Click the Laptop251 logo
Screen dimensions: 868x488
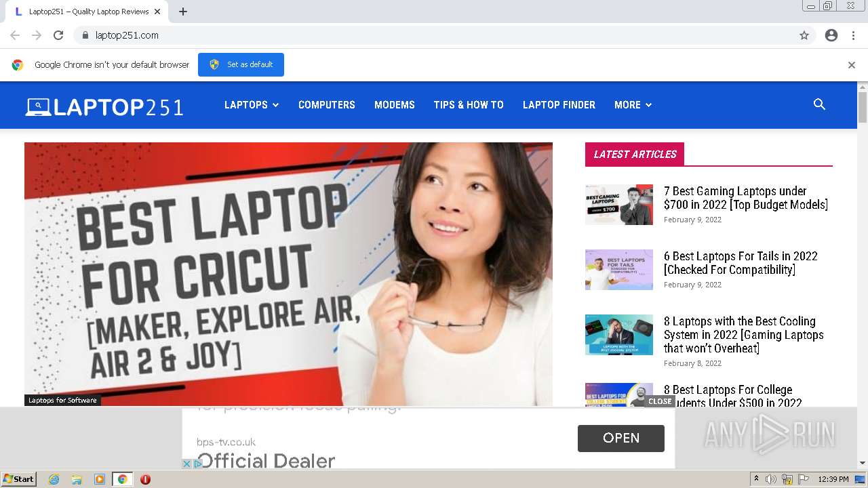click(104, 106)
